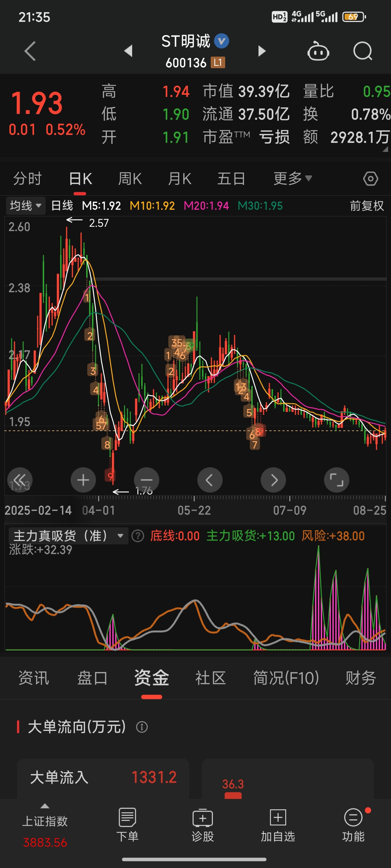Tap 2.57 high price marker
This screenshot has height=868, width=391.
tap(99, 223)
